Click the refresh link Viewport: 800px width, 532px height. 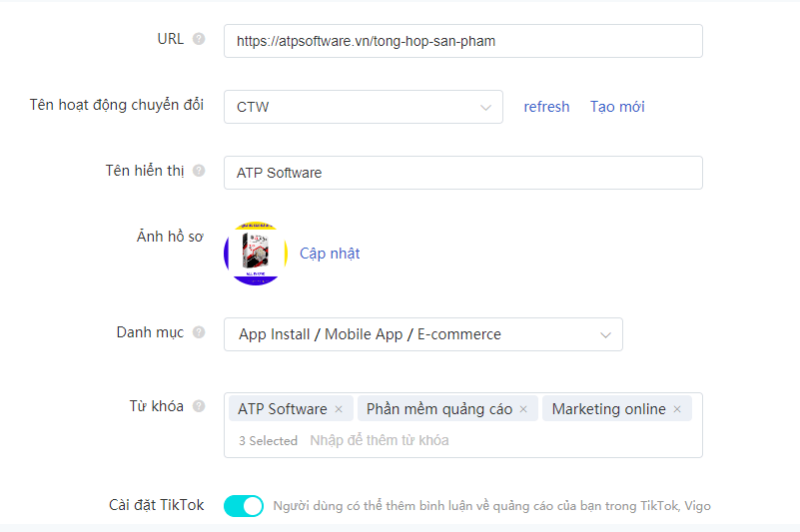tap(546, 107)
